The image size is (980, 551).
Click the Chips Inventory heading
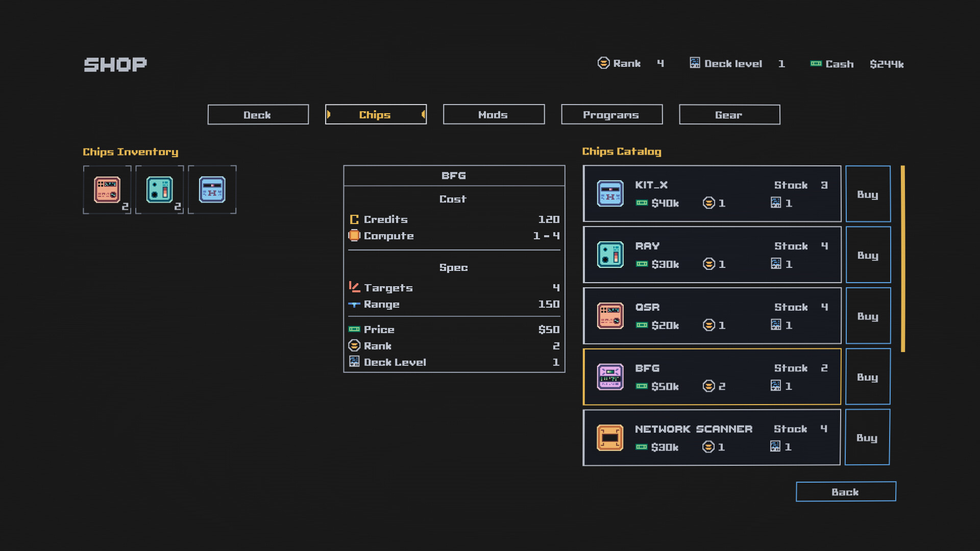(131, 152)
